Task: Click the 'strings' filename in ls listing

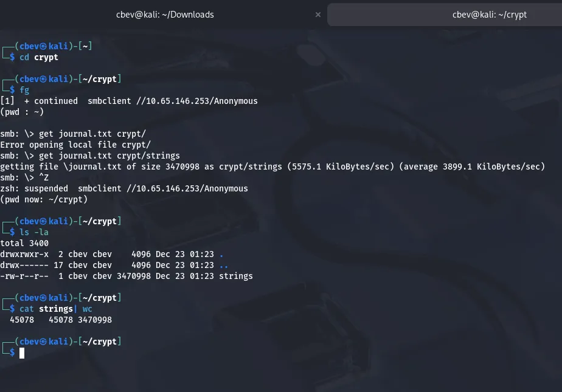Action: [236, 276]
